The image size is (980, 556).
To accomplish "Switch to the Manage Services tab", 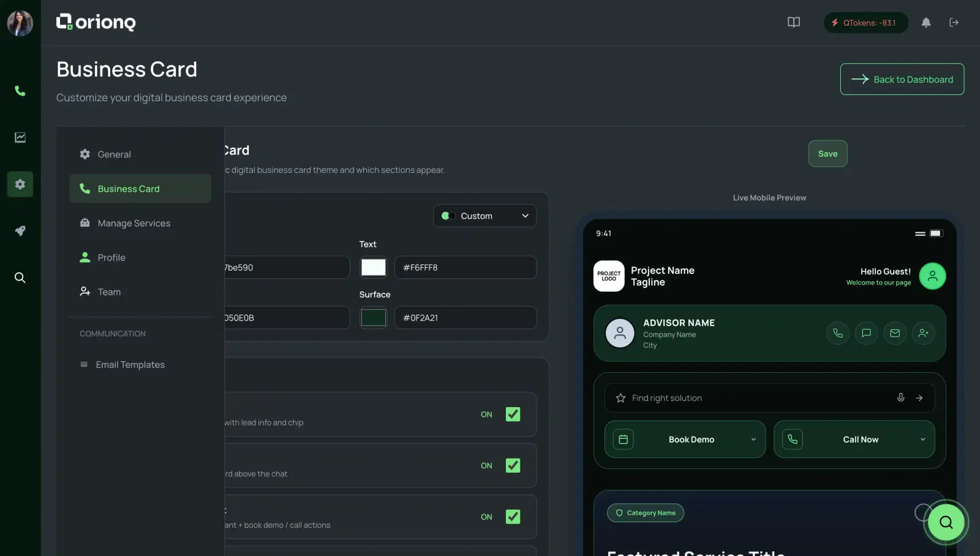I will coord(134,223).
